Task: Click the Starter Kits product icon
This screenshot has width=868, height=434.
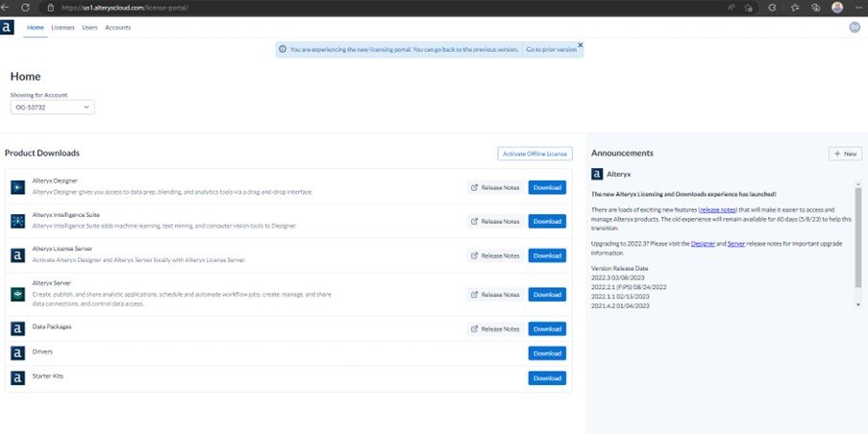Action: pos(17,378)
